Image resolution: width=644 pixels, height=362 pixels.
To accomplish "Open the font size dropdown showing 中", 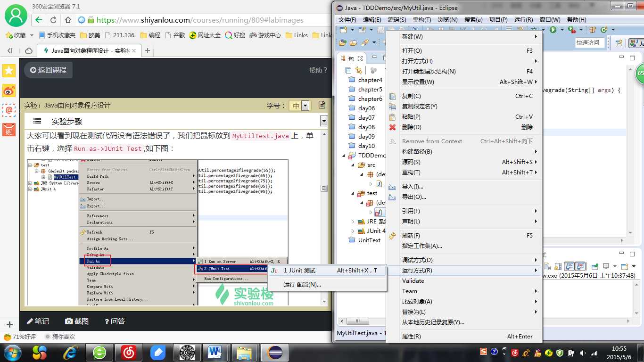I will (x=305, y=106).
